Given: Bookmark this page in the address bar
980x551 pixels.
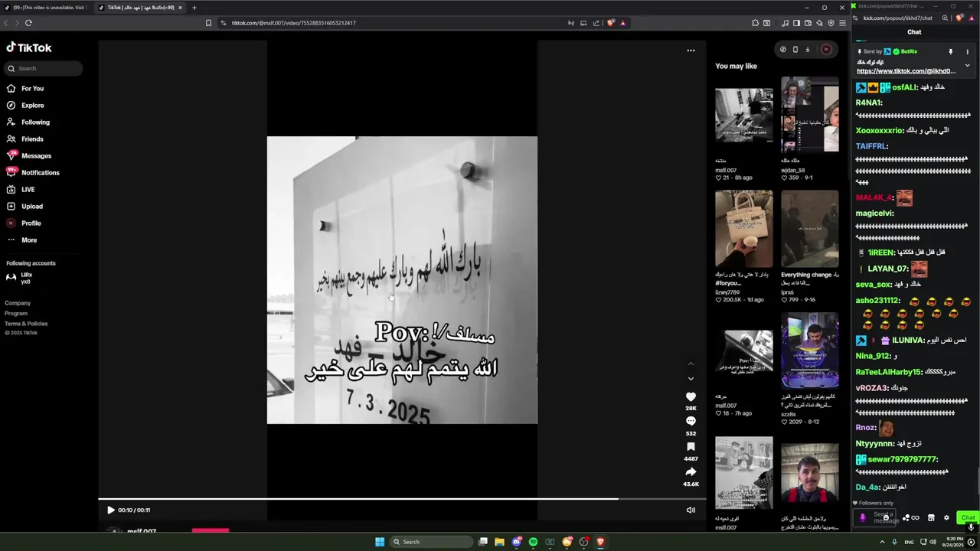Looking at the screenshot, I should (208, 23).
